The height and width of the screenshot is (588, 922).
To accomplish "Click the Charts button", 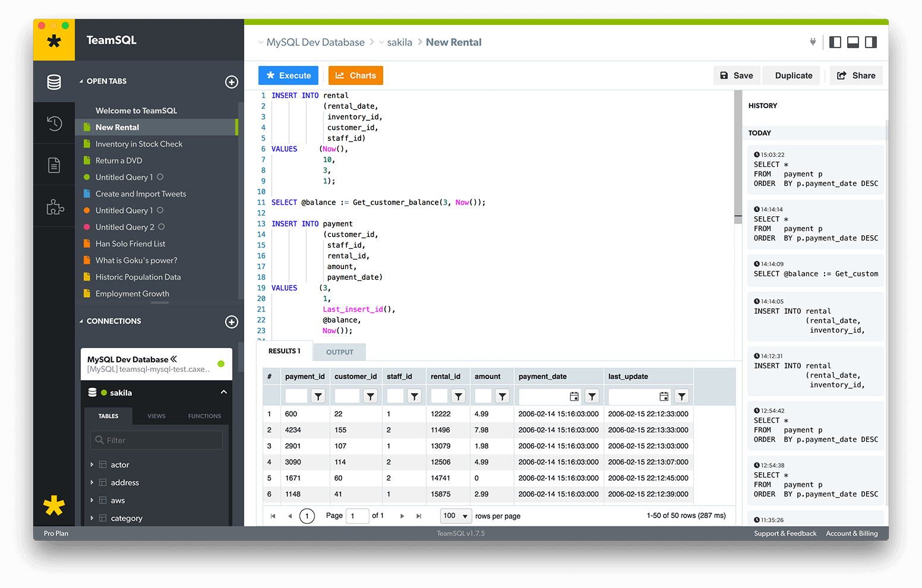I will (355, 75).
